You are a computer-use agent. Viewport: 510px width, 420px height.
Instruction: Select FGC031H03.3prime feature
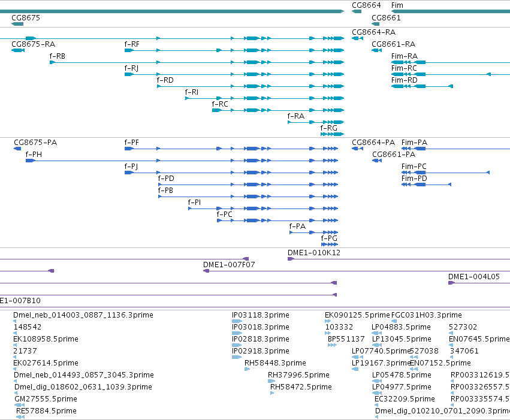pos(427,315)
